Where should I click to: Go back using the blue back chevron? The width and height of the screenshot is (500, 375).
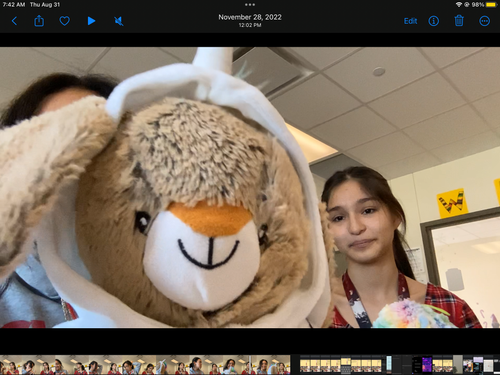(x=14, y=21)
